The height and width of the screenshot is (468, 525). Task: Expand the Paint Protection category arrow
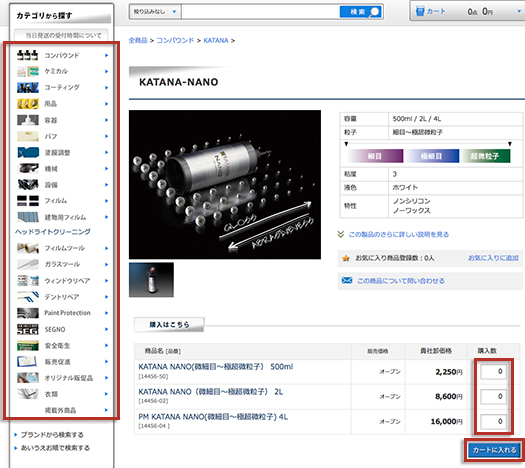[106, 313]
